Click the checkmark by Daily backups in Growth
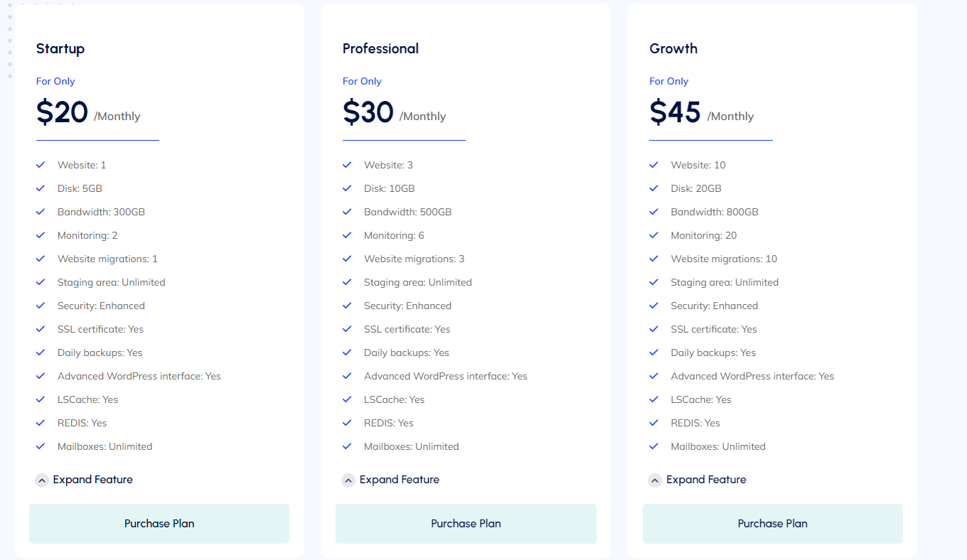Image resolution: width=967 pixels, height=560 pixels. click(654, 352)
